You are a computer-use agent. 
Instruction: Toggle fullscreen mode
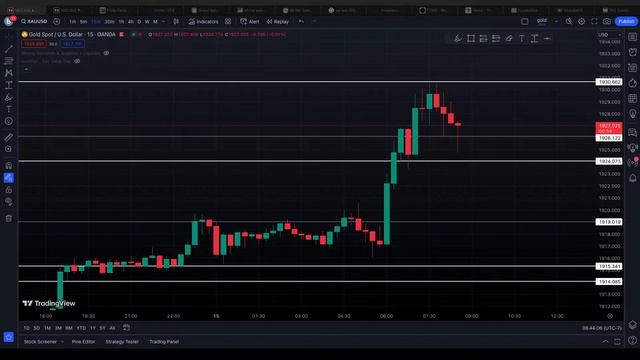(x=594, y=21)
